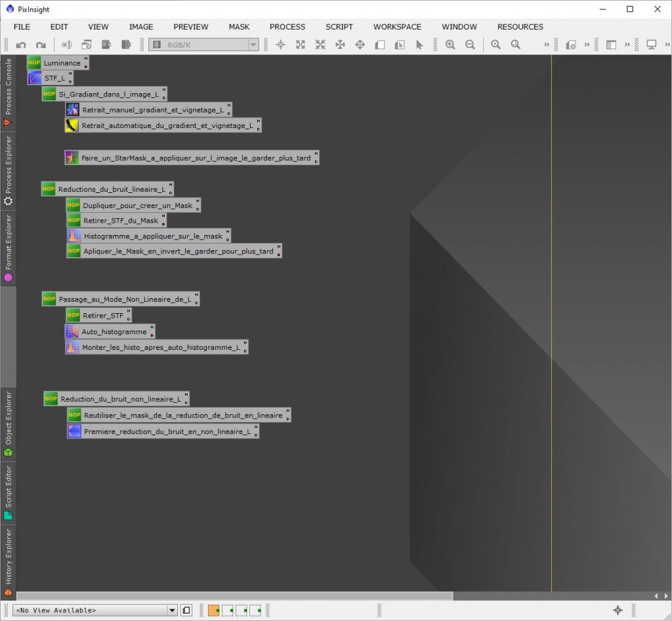Screen dimensions: 672x621
Task: Select the Premiere_reduction_du_bruit_en_non_lineaire_L icon
Action: click(163, 431)
